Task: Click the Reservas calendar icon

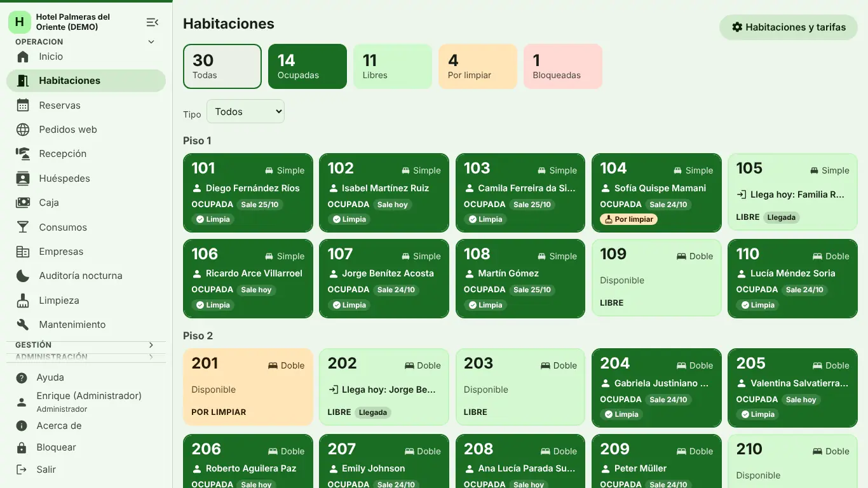Action: tap(23, 105)
